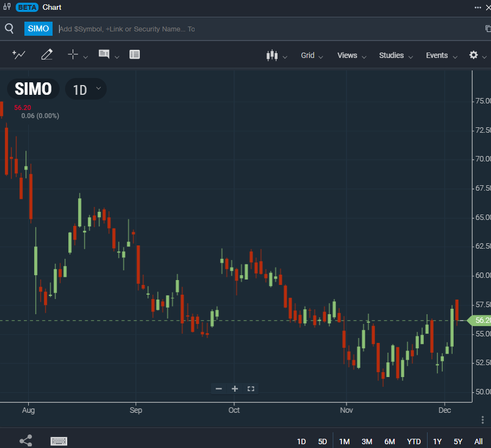
Task: Select the 5D range button
Action: click(322, 441)
